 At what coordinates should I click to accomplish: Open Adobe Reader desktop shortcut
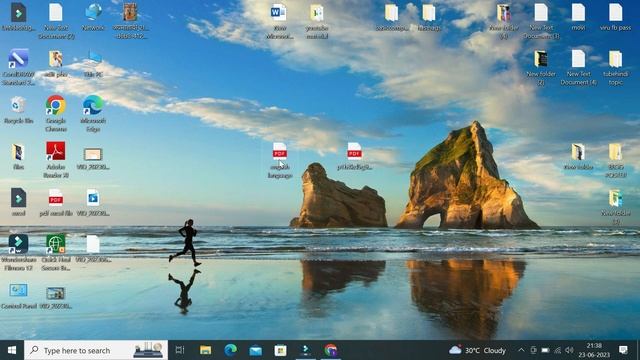(x=56, y=160)
